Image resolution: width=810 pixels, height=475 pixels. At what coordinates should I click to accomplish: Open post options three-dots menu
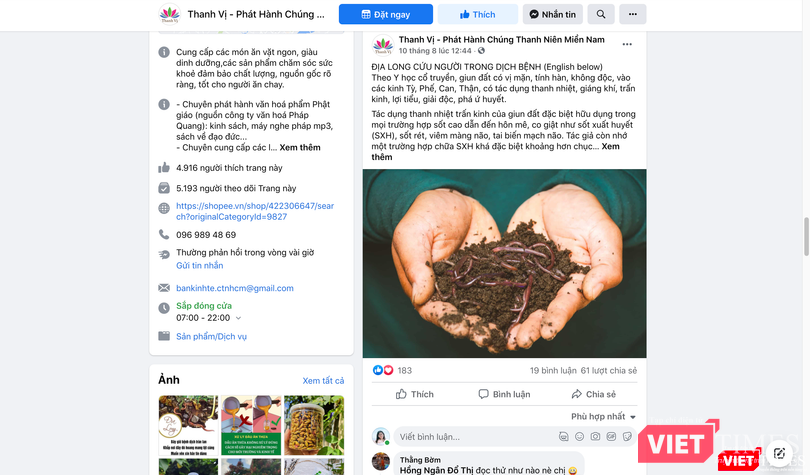tap(627, 44)
